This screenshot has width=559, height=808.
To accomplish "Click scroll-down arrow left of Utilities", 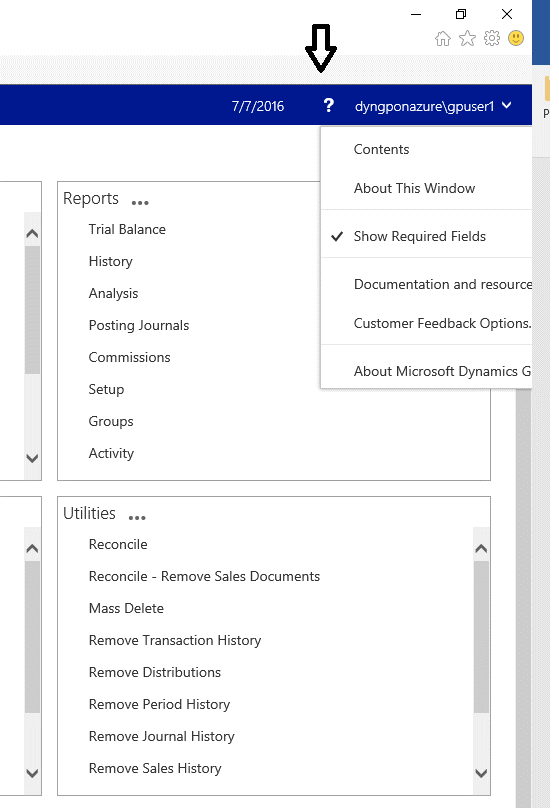I will 32,773.
